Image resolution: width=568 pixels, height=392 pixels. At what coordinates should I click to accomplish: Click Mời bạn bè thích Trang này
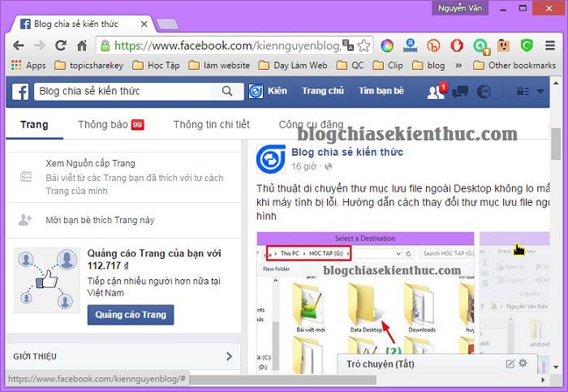pos(100,220)
